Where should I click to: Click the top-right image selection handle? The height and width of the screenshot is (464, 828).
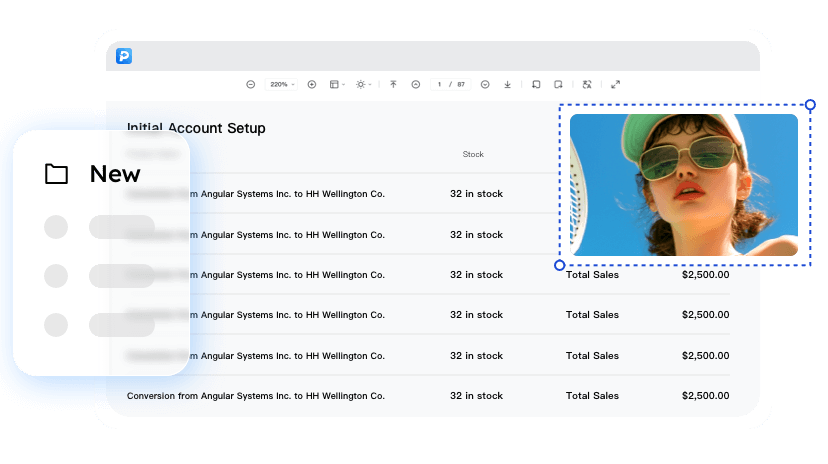point(810,104)
